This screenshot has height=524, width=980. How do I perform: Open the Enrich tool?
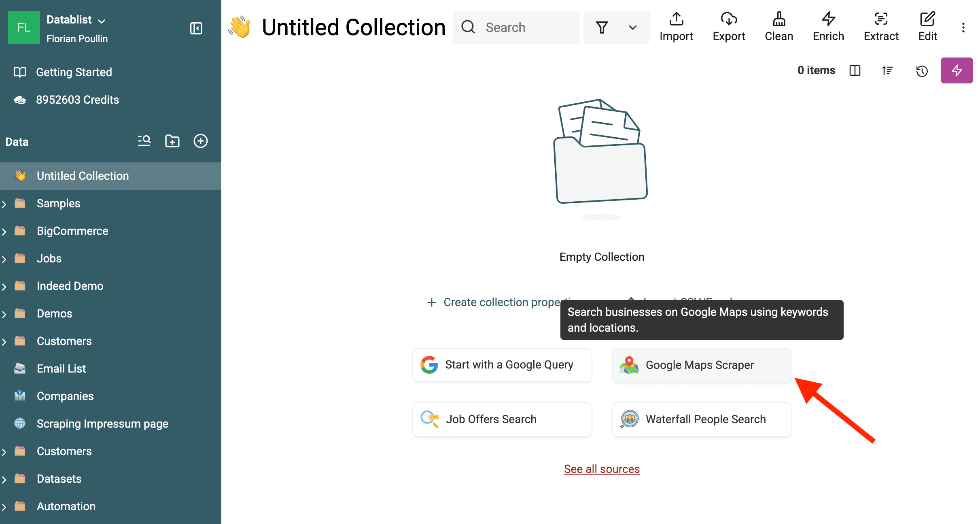point(828,26)
